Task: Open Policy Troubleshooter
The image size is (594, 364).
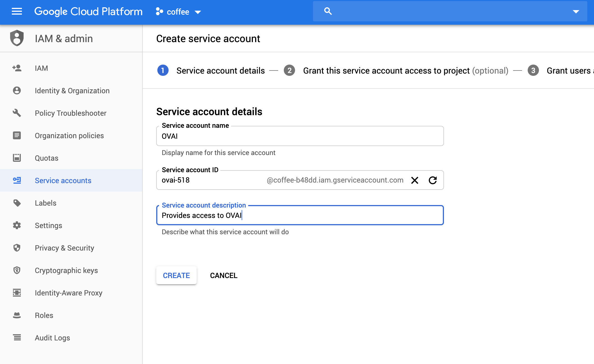Action: pos(71,113)
